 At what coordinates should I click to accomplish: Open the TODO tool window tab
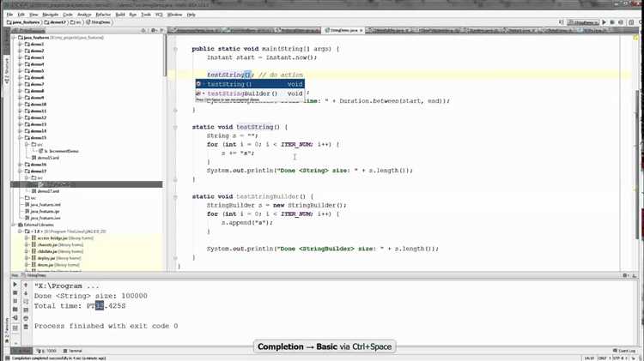tap(46, 352)
